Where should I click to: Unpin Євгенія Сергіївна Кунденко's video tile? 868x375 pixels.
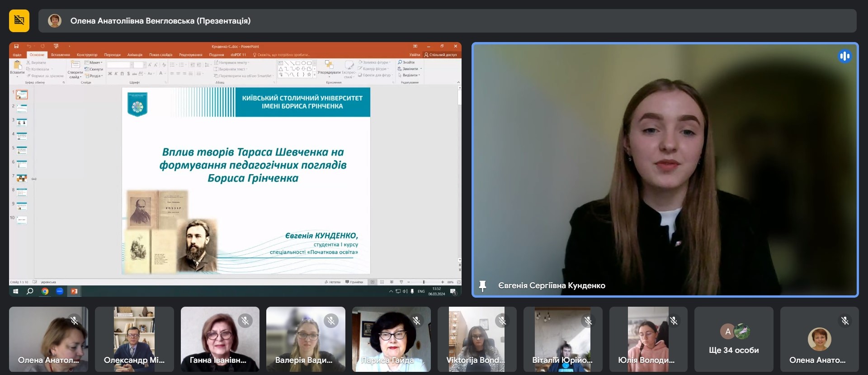482,285
